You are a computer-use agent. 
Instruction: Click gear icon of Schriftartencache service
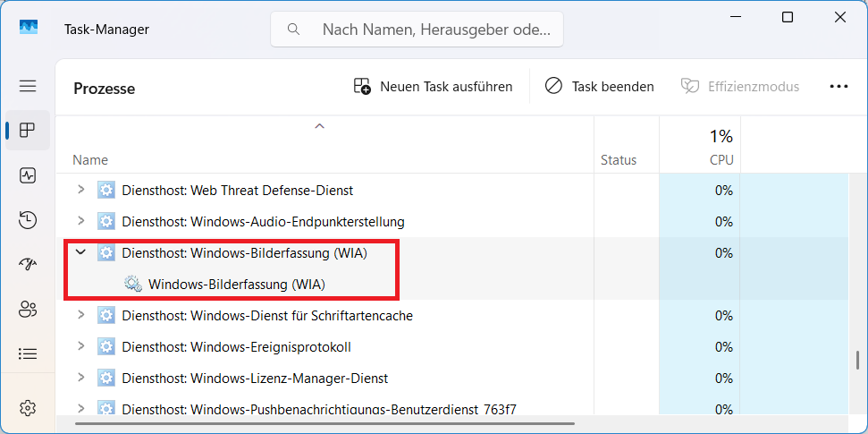coord(105,315)
